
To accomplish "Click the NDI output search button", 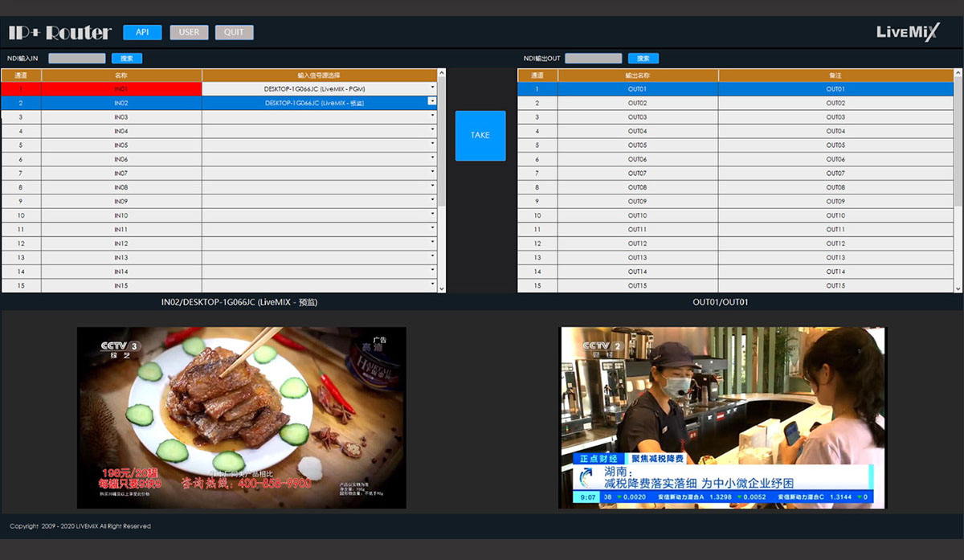I will [643, 59].
